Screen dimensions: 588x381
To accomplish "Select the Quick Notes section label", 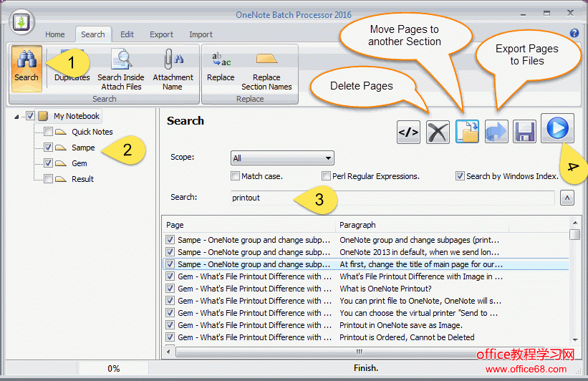I will (x=92, y=132).
